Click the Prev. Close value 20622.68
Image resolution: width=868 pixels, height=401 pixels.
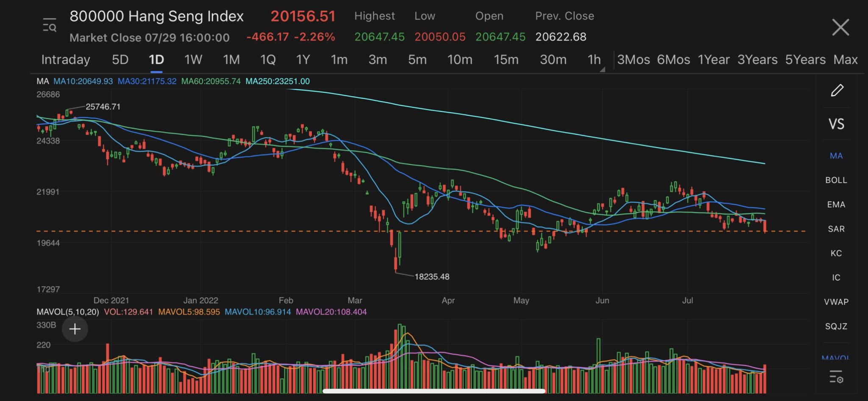click(x=561, y=37)
